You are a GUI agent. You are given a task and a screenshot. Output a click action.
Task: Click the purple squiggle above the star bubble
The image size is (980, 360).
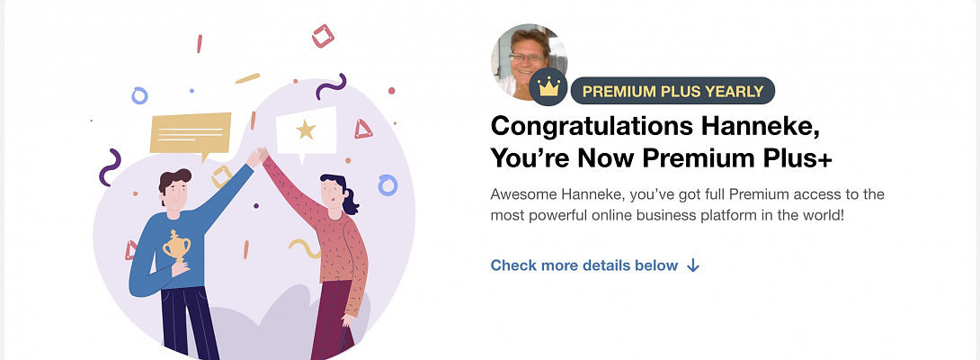click(x=331, y=86)
